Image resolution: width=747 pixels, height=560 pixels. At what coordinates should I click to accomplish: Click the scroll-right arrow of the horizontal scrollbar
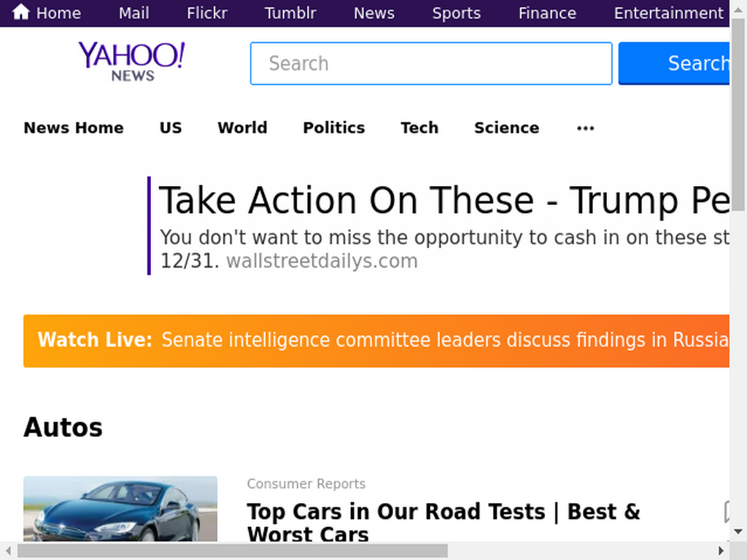click(721, 551)
